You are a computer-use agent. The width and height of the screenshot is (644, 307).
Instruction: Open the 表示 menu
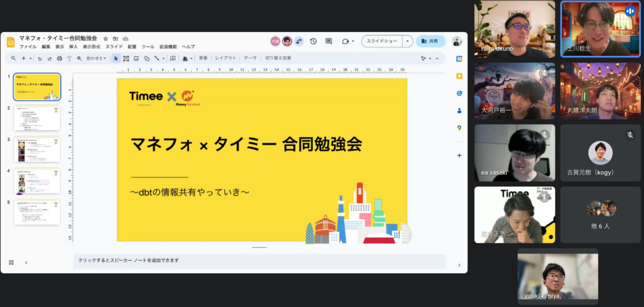(60, 47)
